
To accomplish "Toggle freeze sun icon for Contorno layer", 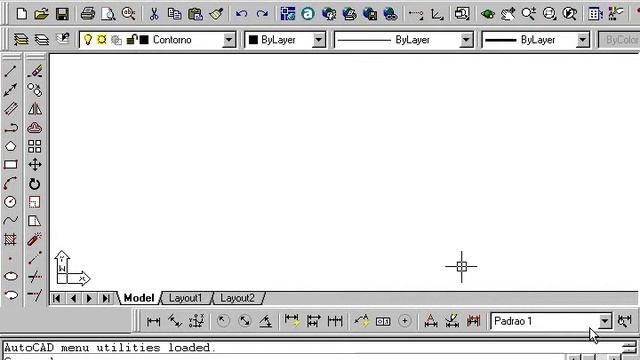I will coord(102,40).
